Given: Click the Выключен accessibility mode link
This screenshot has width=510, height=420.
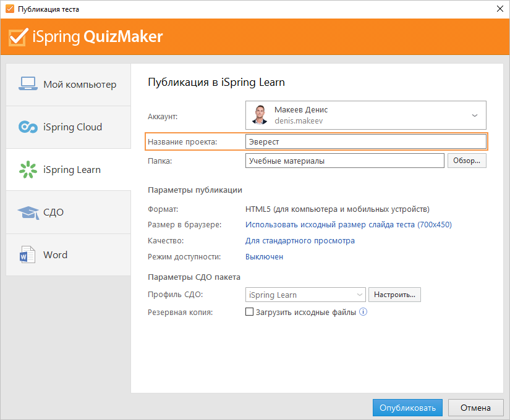Looking at the screenshot, I should tap(264, 257).
